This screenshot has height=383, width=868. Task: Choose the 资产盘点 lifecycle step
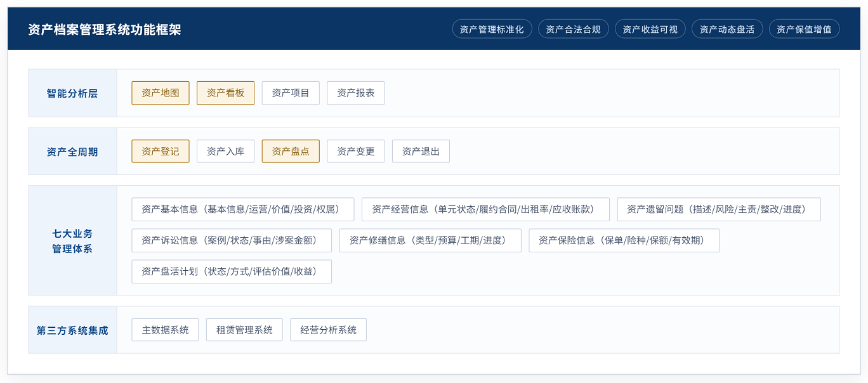[291, 152]
